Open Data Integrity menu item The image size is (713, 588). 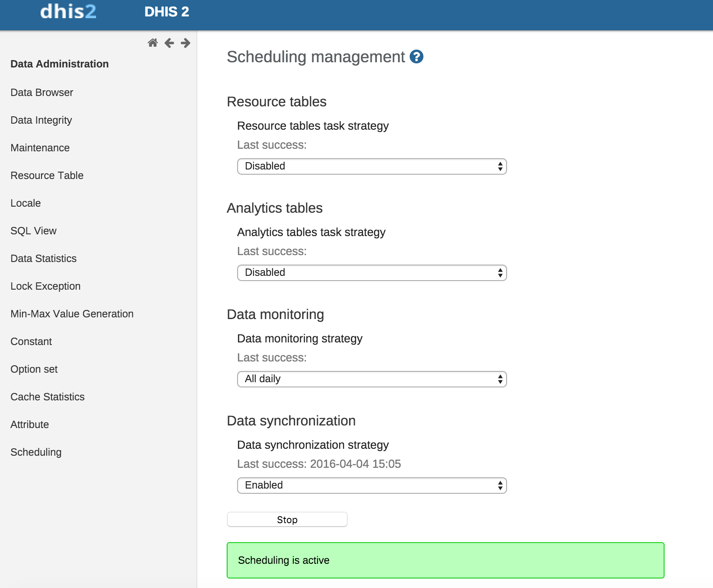41,120
